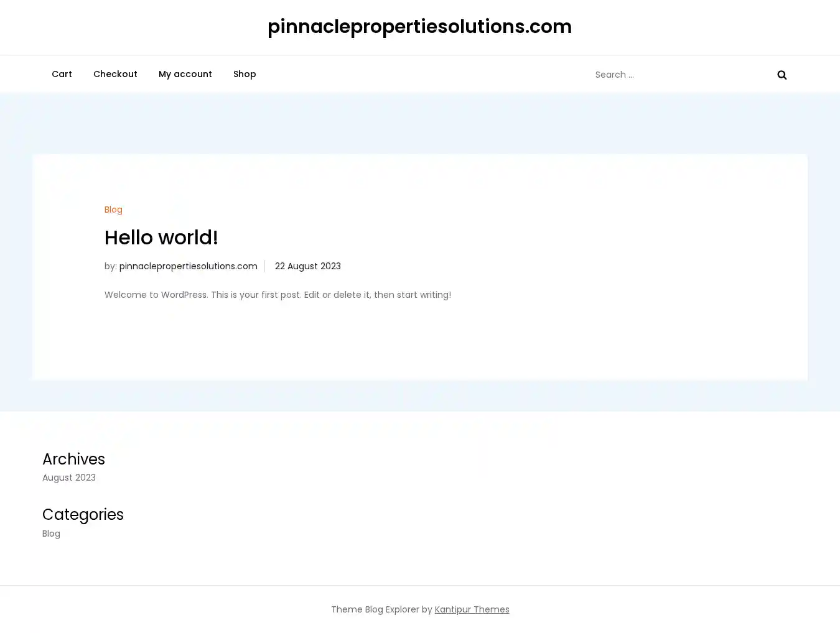Viewport: 840px width, 633px height.
Task: Click the Welcome to WordPress excerpt text
Action: [278, 295]
